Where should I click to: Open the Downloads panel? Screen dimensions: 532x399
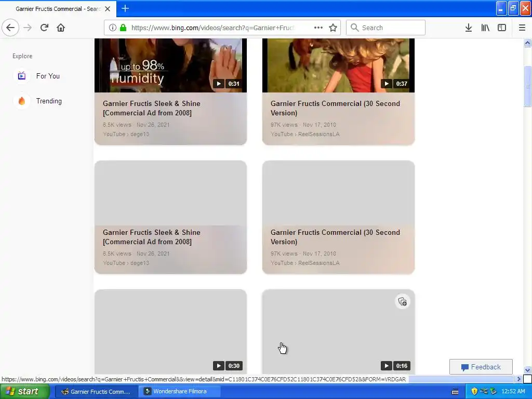(x=469, y=28)
